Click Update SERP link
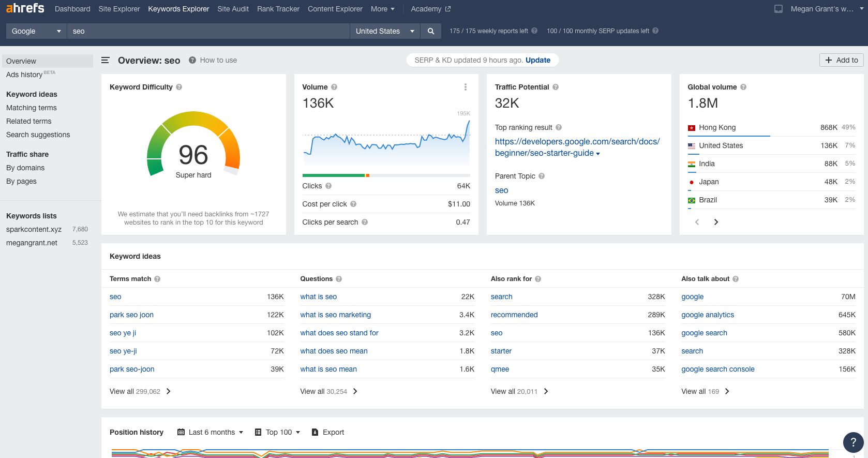The height and width of the screenshot is (458, 868). 538,60
